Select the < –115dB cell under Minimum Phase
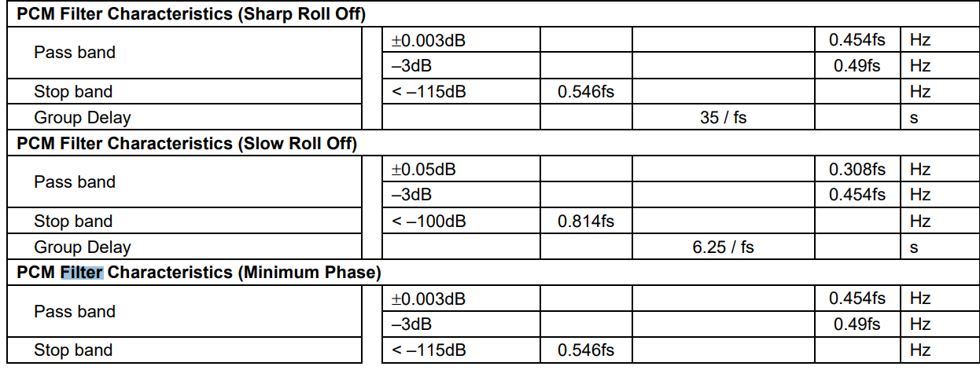The width and height of the screenshot is (980, 370). tap(429, 350)
